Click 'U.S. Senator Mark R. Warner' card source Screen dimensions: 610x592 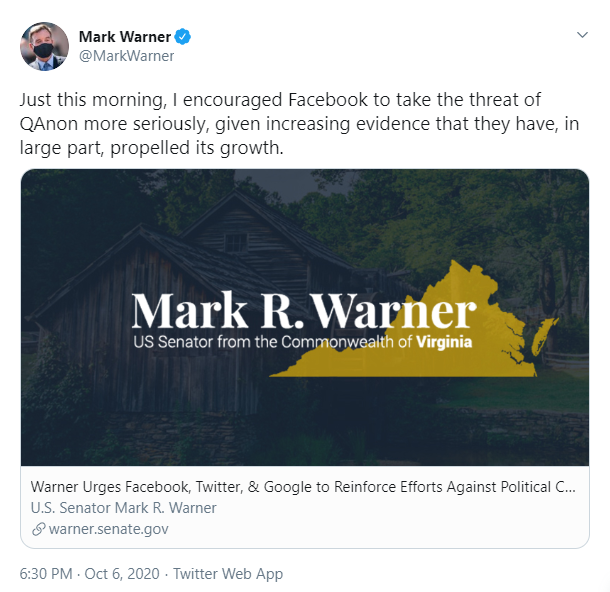point(123,508)
